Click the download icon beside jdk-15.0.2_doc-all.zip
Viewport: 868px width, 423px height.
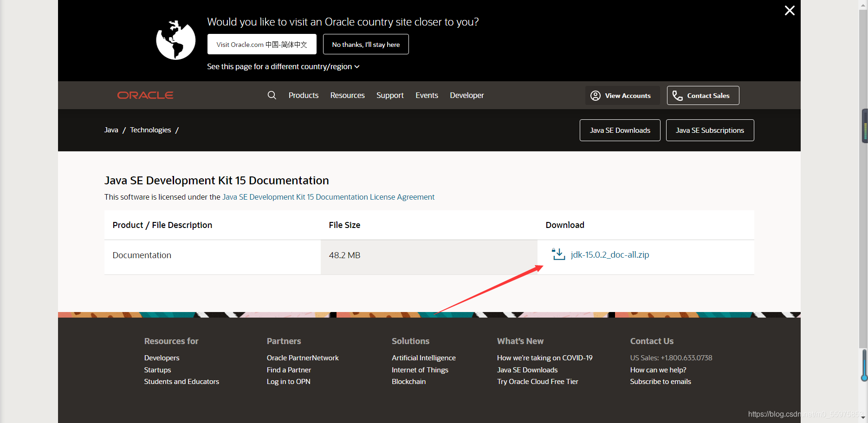(x=558, y=254)
